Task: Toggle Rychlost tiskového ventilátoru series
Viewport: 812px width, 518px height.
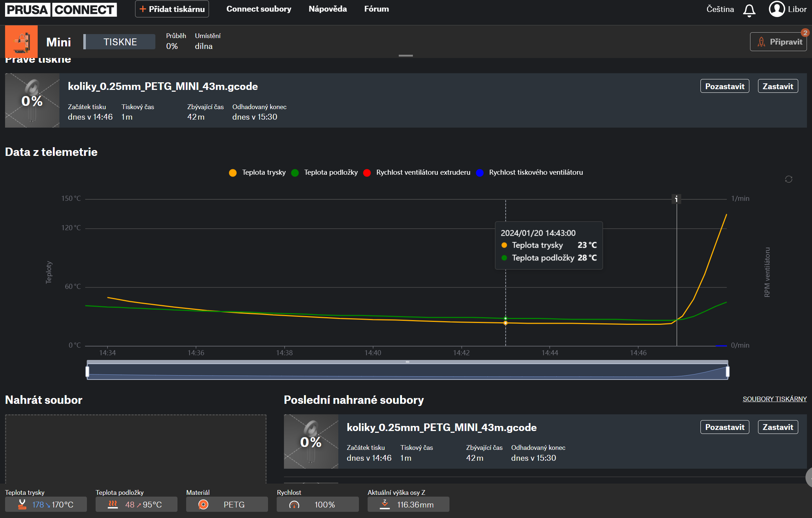Action: 530,173
